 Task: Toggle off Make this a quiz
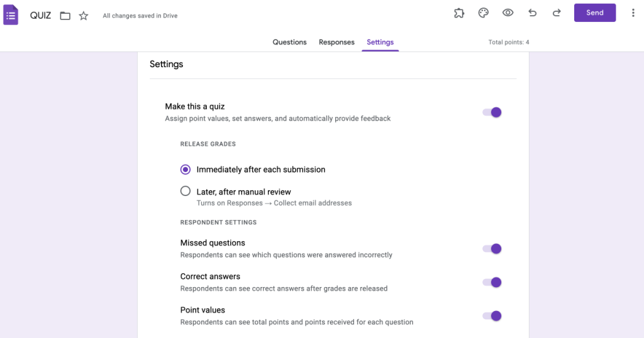[492, 112]
